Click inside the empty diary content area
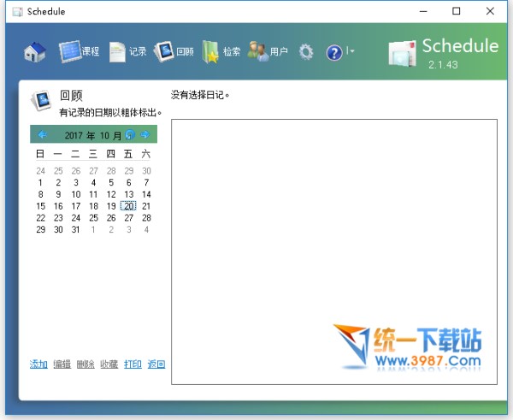The width and height of the screenshot is (513, 420). pyautogui.click(x=333, y=240)
